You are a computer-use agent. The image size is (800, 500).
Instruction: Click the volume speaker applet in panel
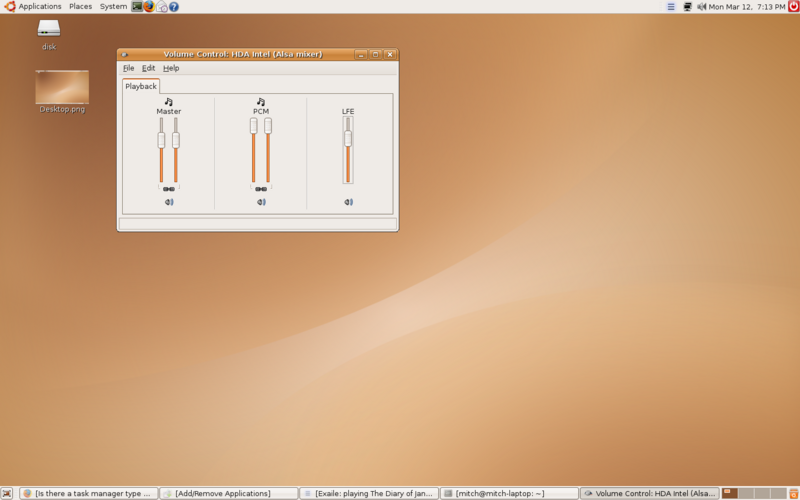(x=702, y=7)
